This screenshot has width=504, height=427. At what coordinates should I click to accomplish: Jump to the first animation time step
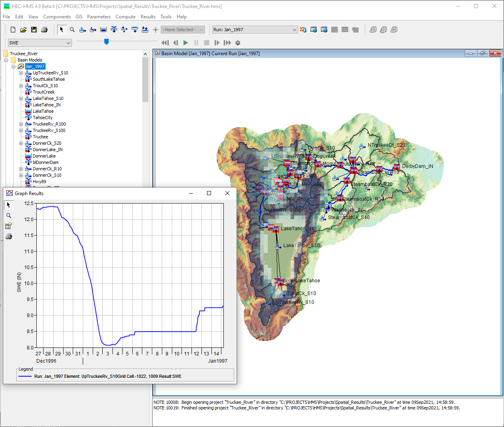165,43
